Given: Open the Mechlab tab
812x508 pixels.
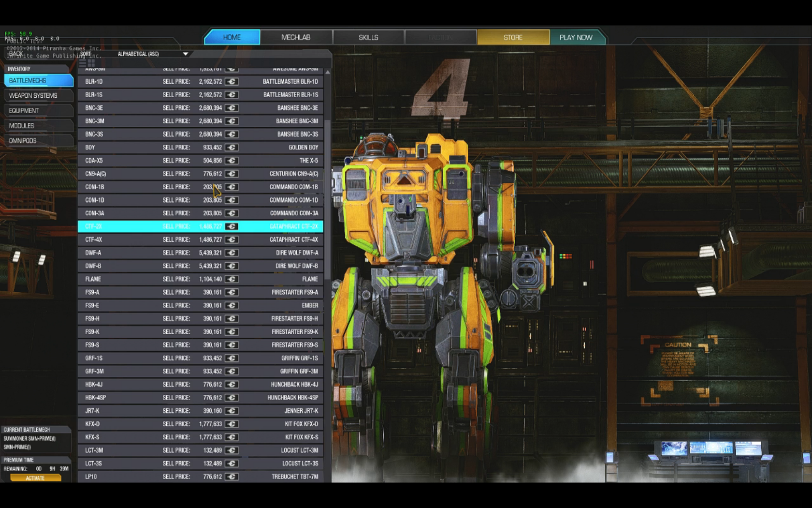Looking at the screenshot, I should click(x=296, y=37).
